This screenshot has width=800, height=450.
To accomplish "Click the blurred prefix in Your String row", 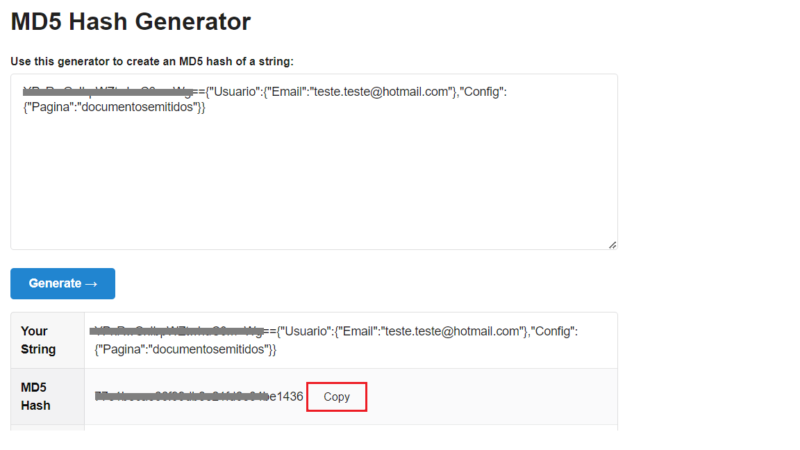I will [177, 331].
